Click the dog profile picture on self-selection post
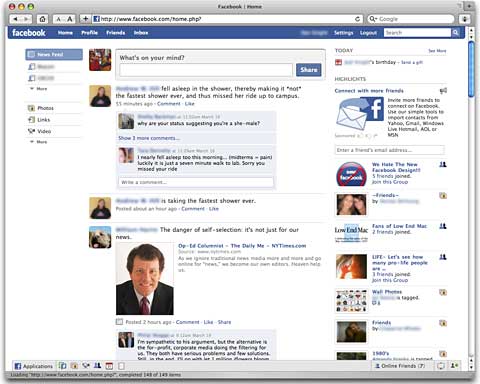The width and height of the screenshot is (480, 384). coord(100,237)
